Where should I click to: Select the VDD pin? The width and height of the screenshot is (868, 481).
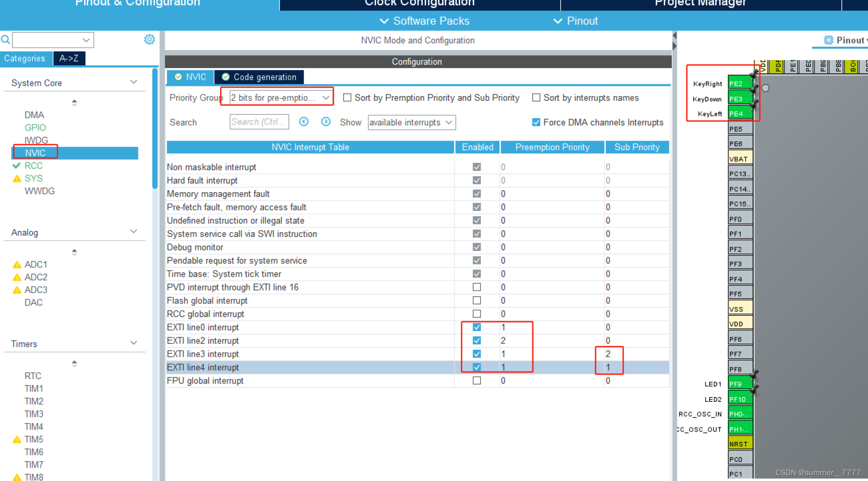(x=740, y=323)
